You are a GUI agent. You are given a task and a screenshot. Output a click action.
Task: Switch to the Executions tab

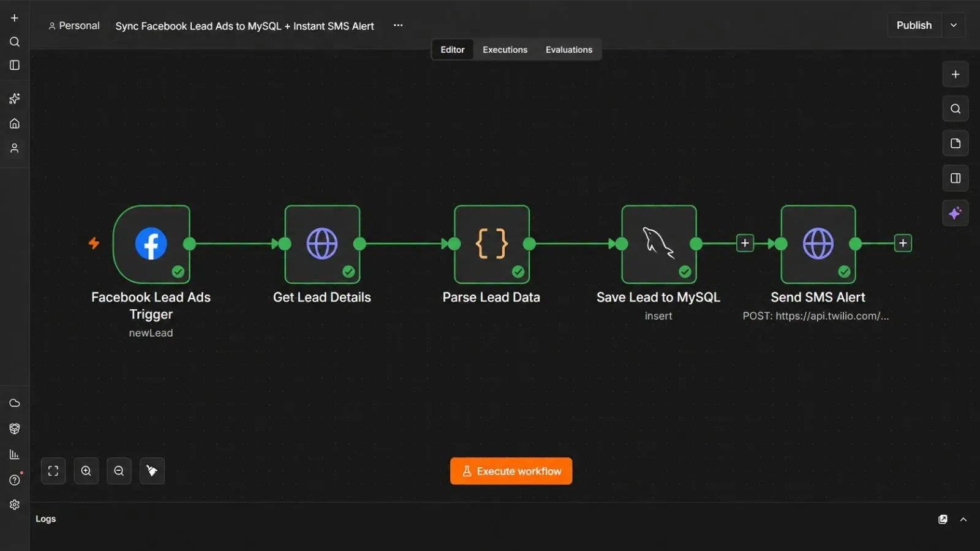coord(505,50)
